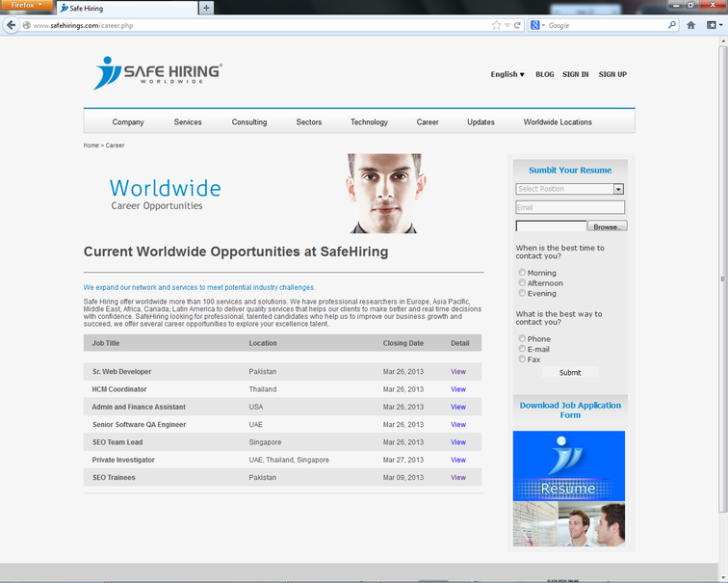Click the Browse... file button

click(x=608, y=226)
